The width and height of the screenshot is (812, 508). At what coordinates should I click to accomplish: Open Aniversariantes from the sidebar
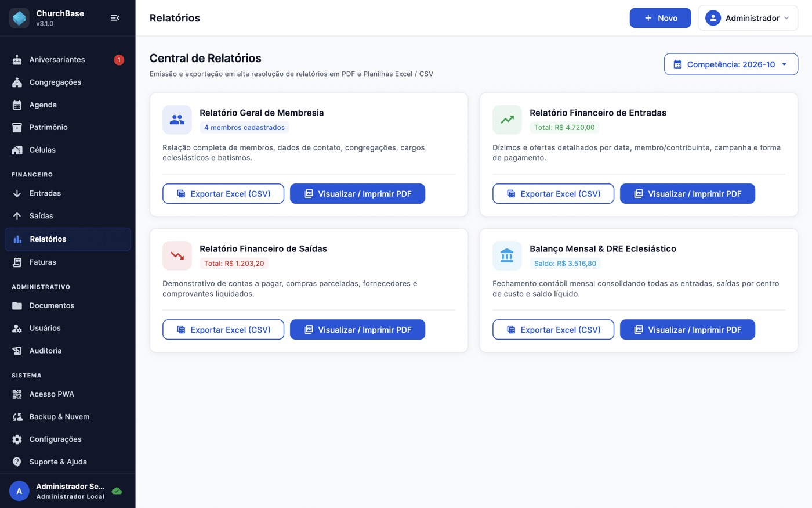68,60
